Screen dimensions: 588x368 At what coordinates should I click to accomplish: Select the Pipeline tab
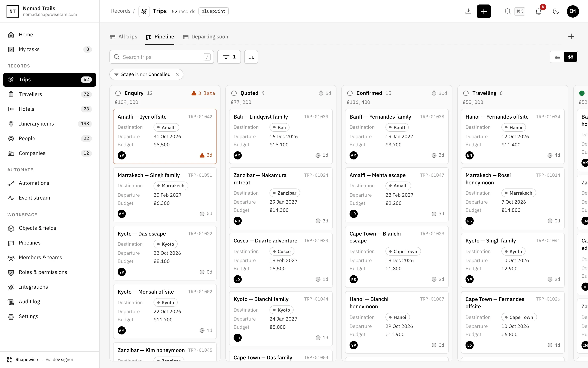160,37
